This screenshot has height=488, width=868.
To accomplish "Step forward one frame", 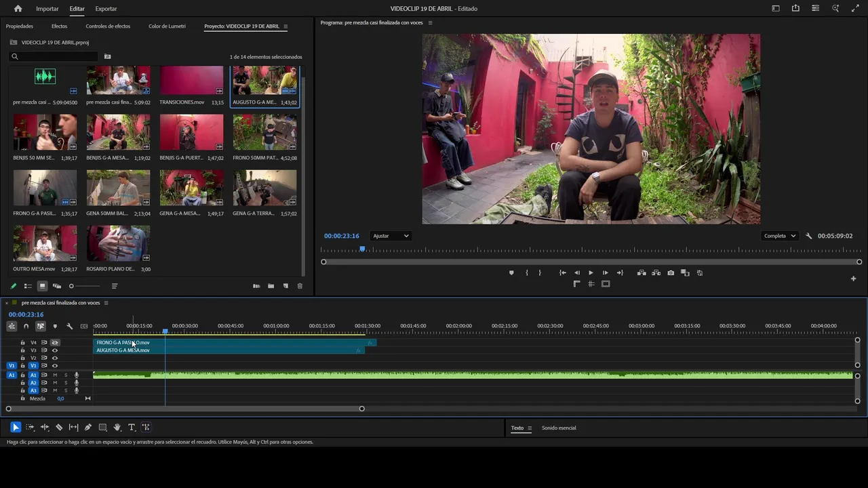I will point(605,273).
